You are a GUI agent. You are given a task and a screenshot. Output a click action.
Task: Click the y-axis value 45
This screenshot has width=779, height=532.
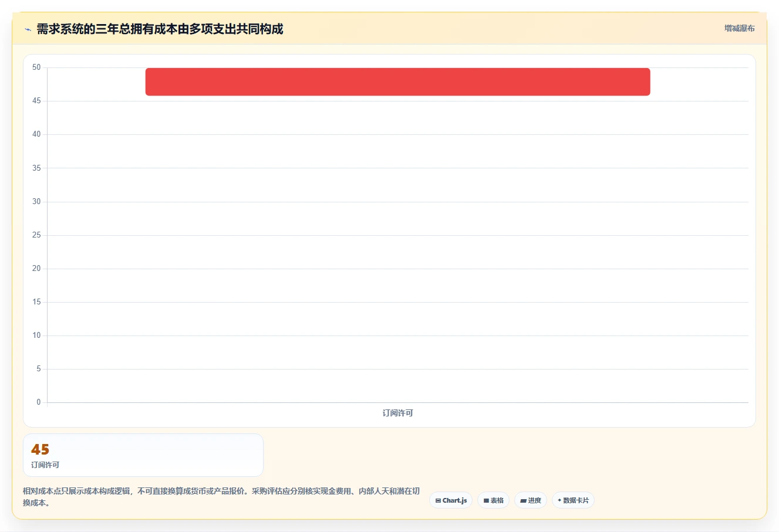(36, 101)
